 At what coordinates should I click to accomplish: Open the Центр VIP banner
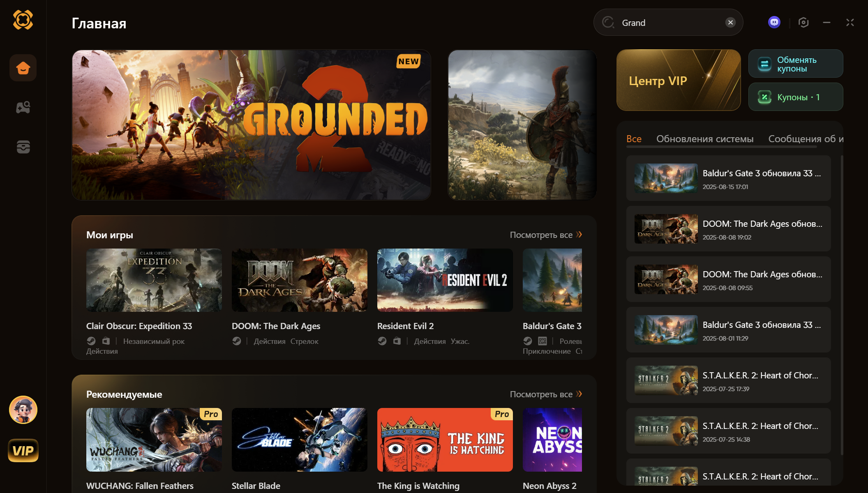point(678,80)
